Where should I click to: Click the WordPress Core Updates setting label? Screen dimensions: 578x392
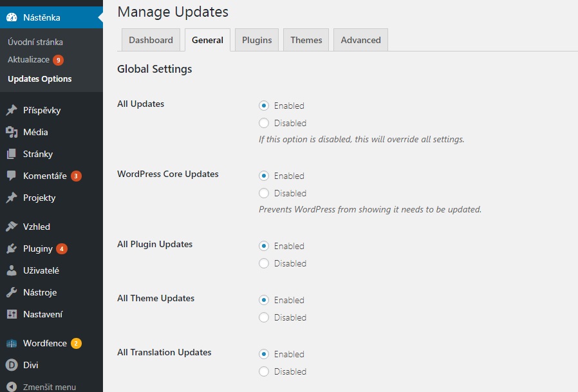(168, 174)
